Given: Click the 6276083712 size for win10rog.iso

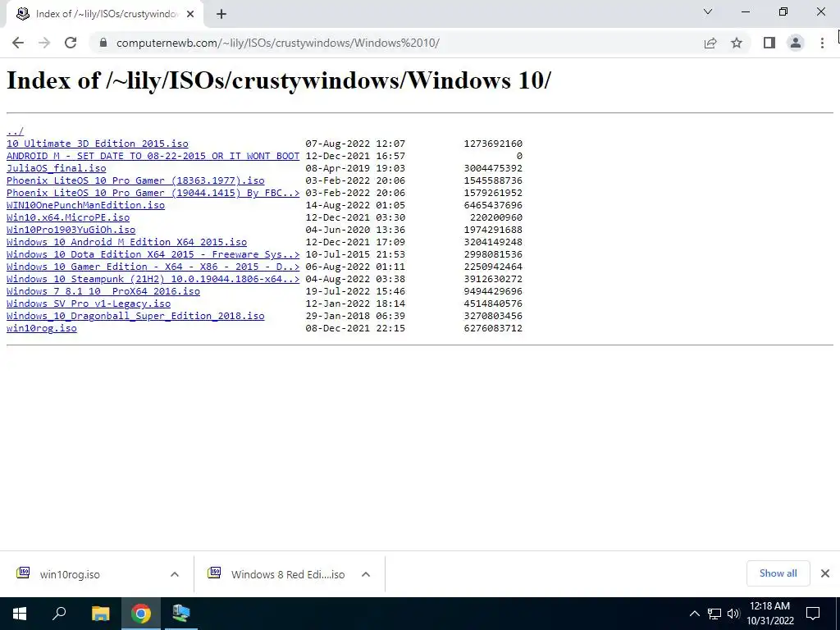Looking at the screenshot, I should 493,328.
